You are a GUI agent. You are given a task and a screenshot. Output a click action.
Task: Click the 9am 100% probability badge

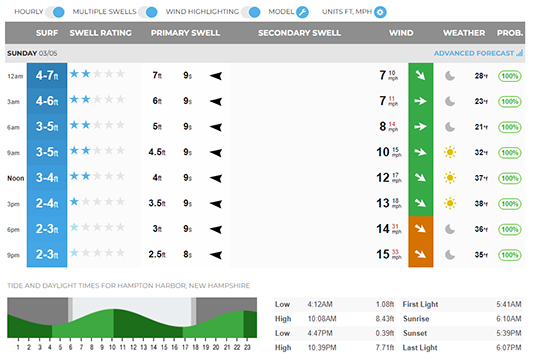point(510,153)
